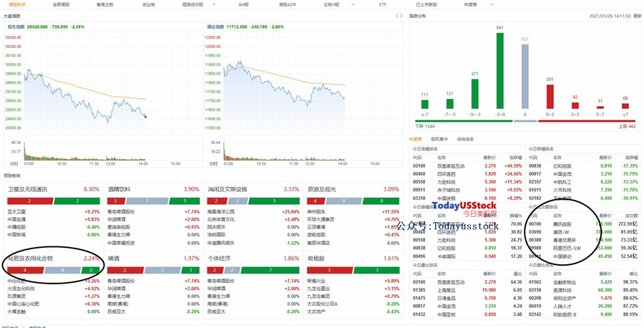
Task: Click 神州租车 stock row
Action: pos(353,212)
